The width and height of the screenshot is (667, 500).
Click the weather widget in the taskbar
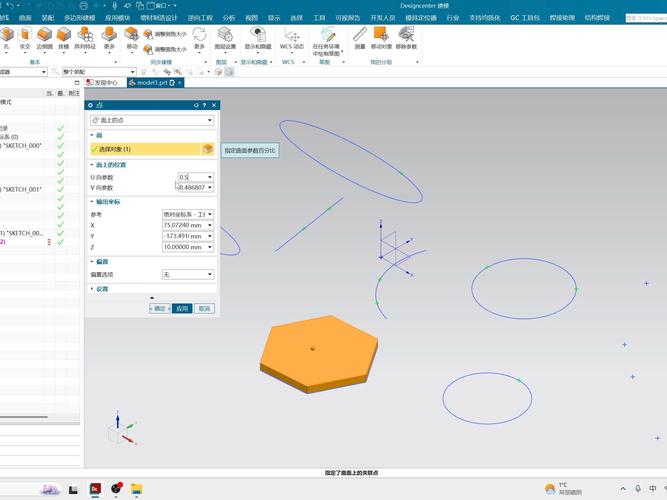[x=564, y=489]
